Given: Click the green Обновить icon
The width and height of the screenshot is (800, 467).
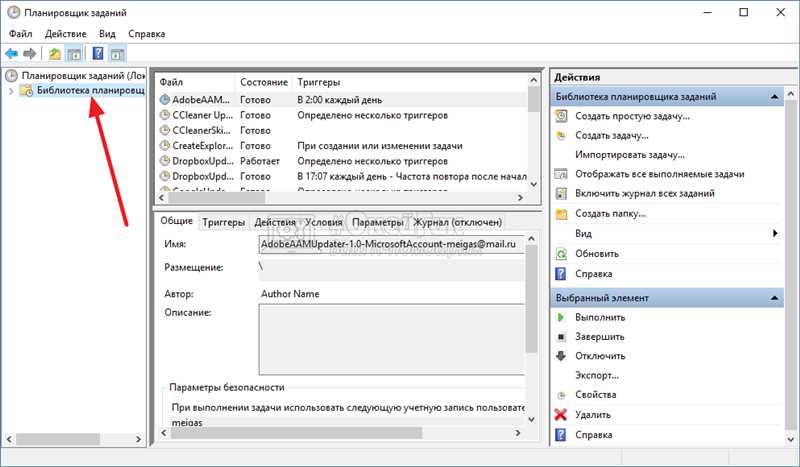Looking at the screenshot, I should click(x=561, y=254).
